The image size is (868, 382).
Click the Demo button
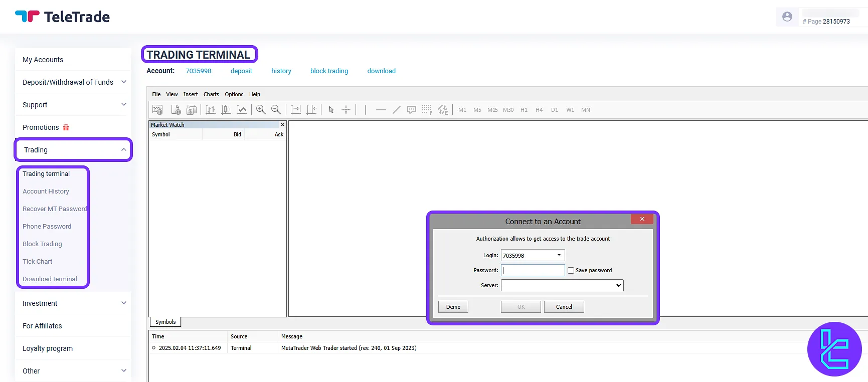[x=453, y=307]
